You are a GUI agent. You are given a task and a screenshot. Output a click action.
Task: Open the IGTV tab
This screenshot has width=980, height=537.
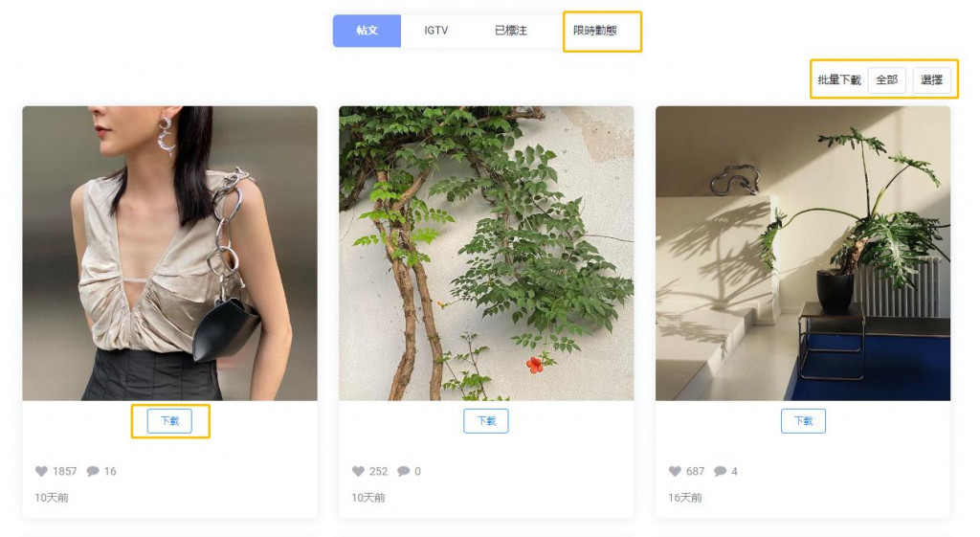(x=435, y=31)
